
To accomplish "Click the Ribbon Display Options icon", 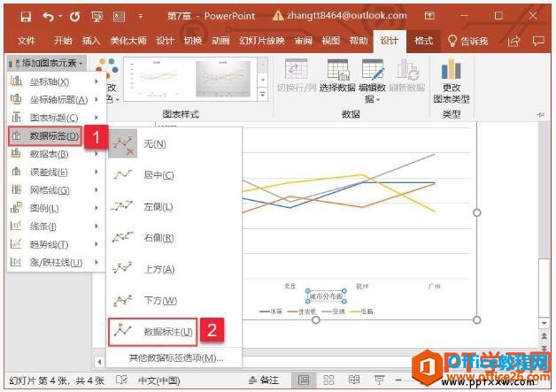I will click(x=429, y=16).
